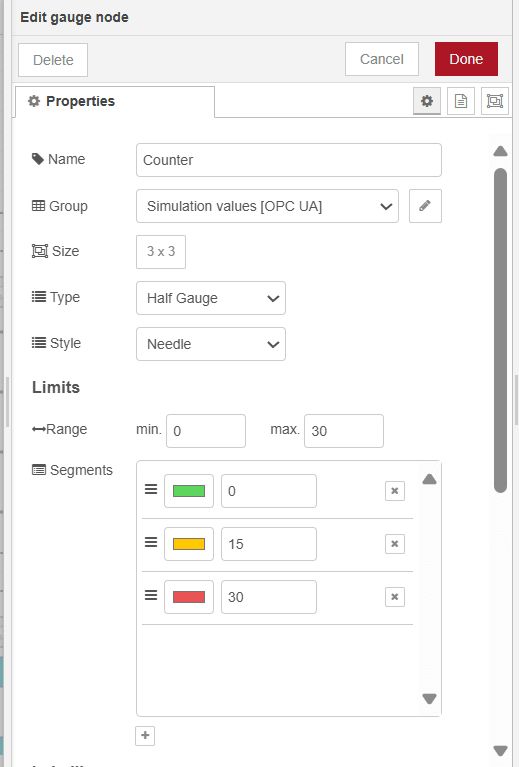Open the Group dropdown
The width and height of the screenshot is (519, 767).
click(267, 206)
